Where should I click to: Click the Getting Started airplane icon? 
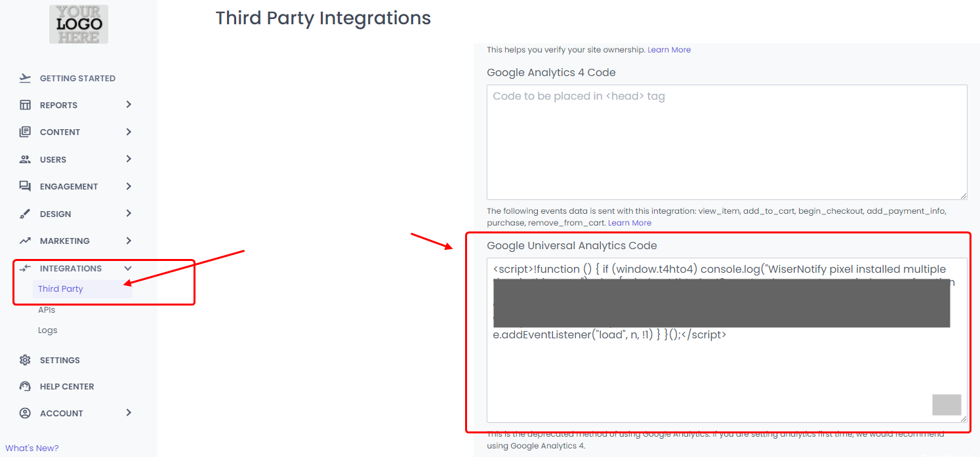[25, 78]
